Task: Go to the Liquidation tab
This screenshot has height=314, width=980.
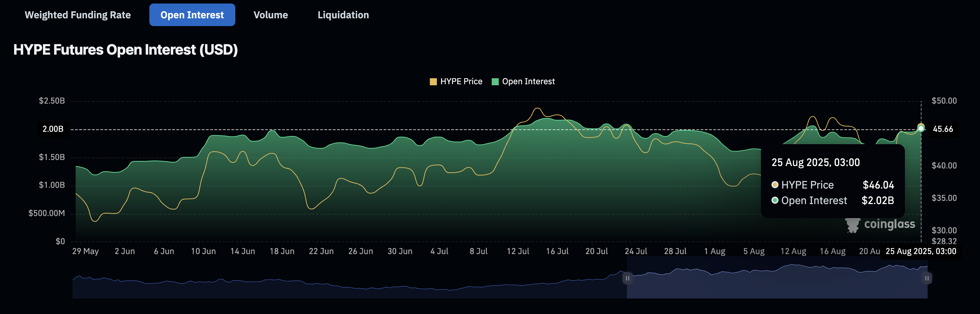Action: (343, 15)
